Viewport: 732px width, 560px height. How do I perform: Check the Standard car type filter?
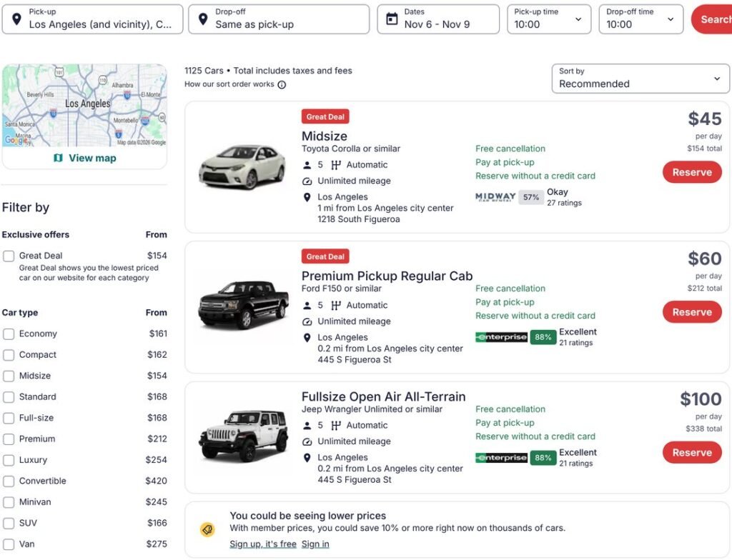[x=9, y=396]
